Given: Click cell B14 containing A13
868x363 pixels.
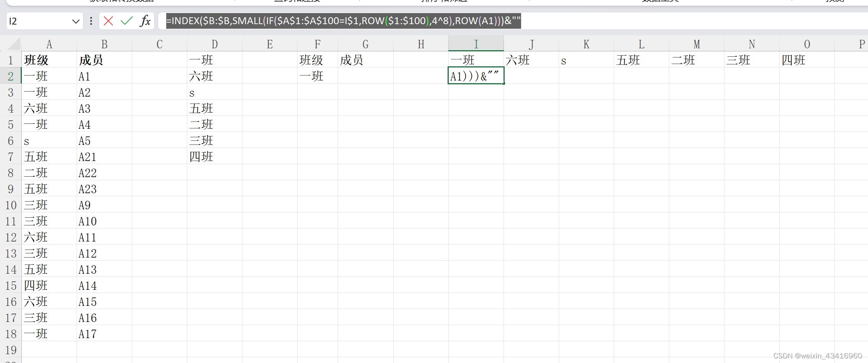Looking at the screenshot, I should [104, 269].
